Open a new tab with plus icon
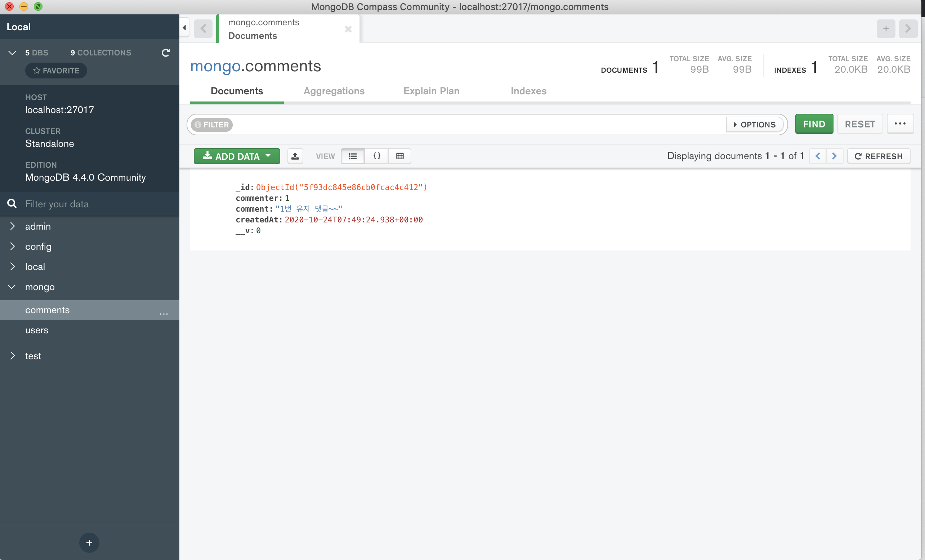 [x=886, y=29]
